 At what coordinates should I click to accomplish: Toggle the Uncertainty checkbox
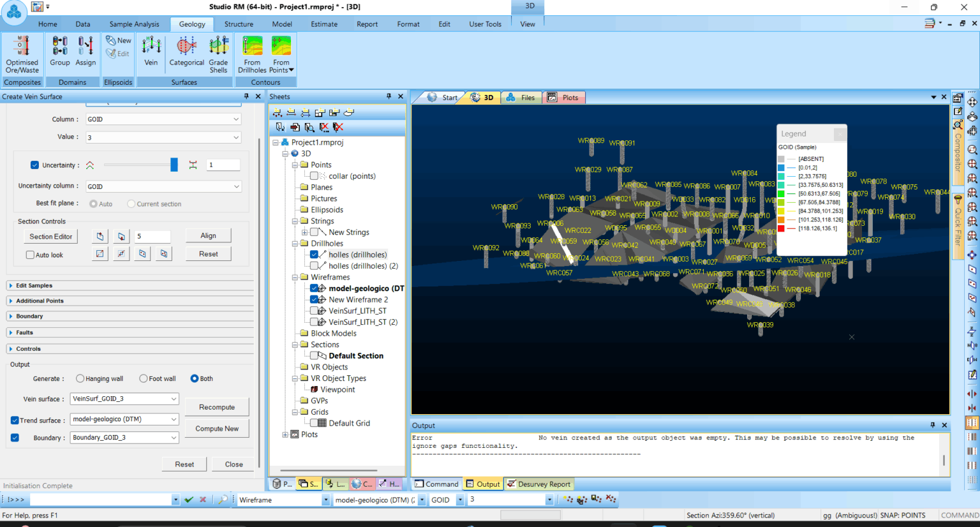point(34,165)
